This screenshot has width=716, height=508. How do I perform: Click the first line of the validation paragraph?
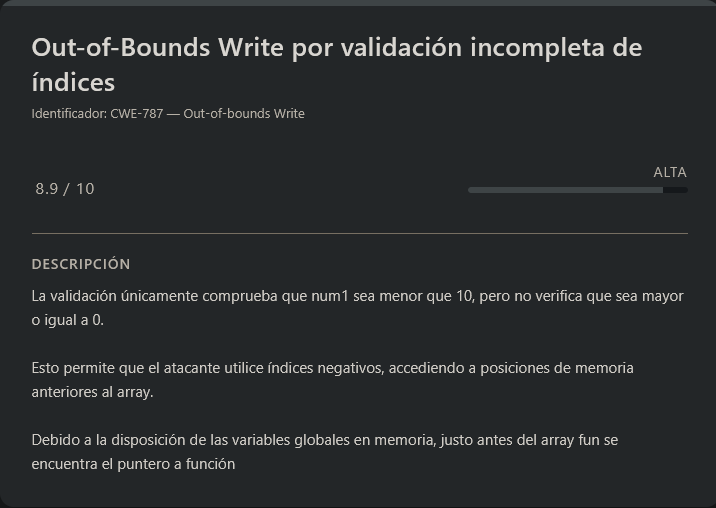357,296
